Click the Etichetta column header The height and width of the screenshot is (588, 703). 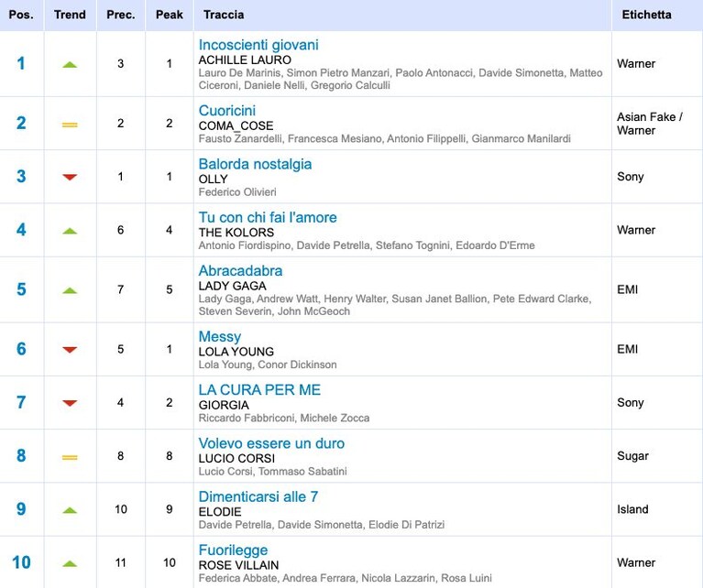pyautogui.click(x=646, y=15)
